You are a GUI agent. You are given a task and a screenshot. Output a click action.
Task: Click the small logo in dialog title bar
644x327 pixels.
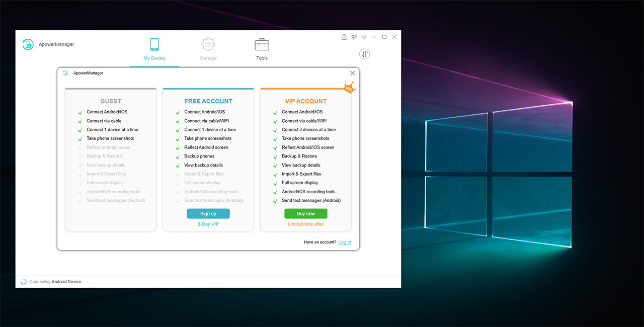[65, 73]
